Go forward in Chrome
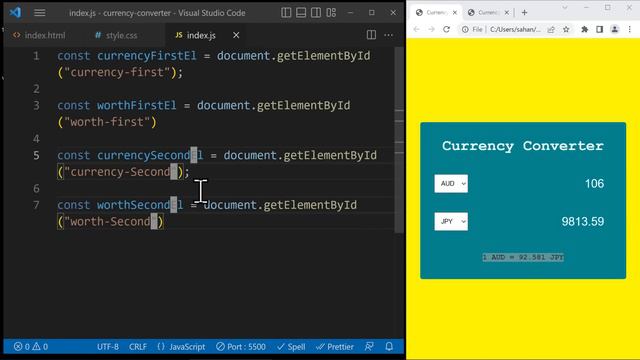 click(x=431, y=29)
